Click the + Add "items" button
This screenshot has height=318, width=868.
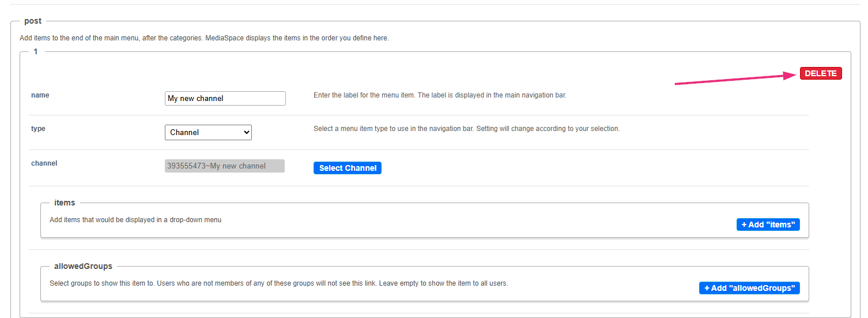[x=768, y=225]
